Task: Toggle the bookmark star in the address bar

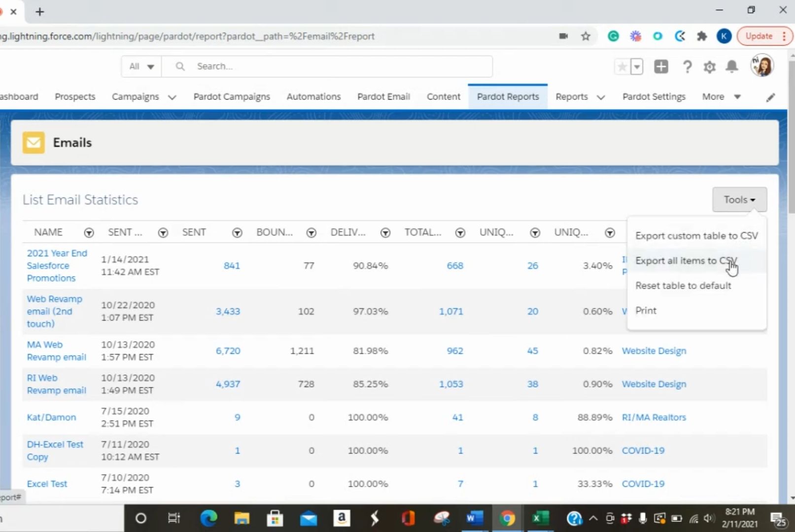Action: coord(585,36)
